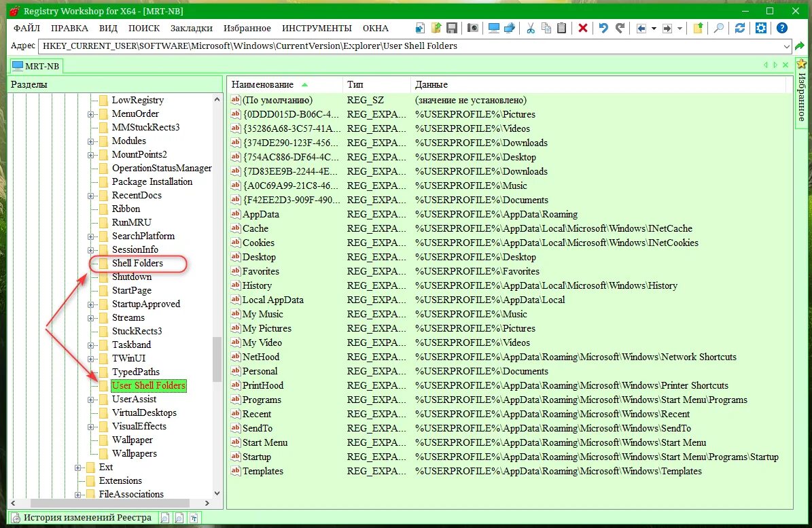Expand the StartupApproved tree node
This screenshot has height=528, width=812.
coord(90,304)
